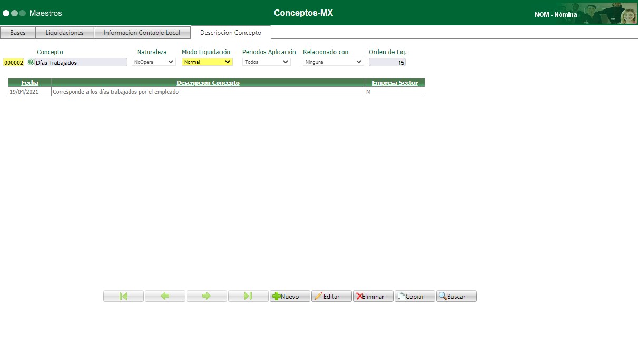Go to the first record
Viewport: 638px width, 364px height.
click(x=123, y=296)
